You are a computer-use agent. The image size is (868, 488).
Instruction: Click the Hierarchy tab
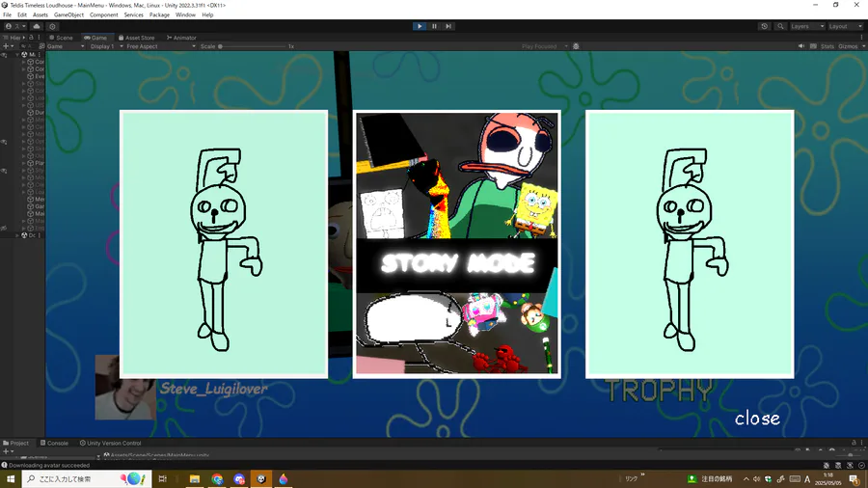[14, 38]
